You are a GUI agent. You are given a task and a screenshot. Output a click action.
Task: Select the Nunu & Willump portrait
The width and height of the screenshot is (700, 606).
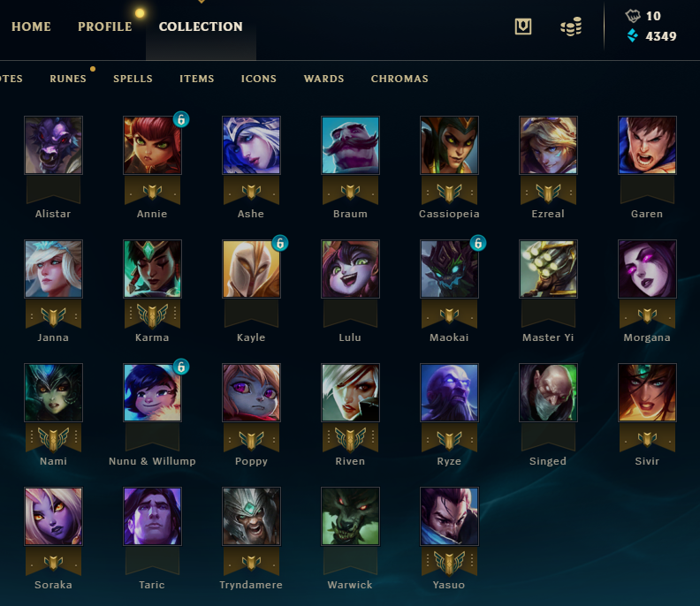click(x=152, y=392)
